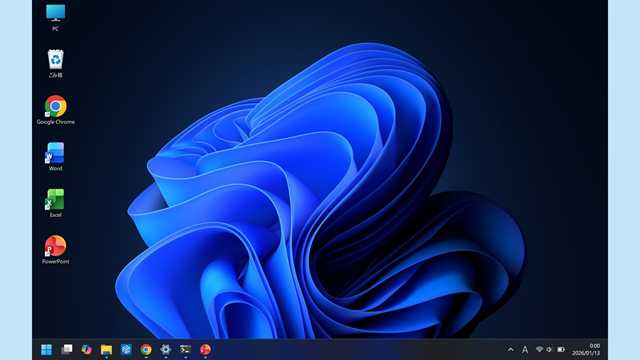Select the Word desktop shortcut
Screen dimensions: 640x360
click(x=56, y=157)
